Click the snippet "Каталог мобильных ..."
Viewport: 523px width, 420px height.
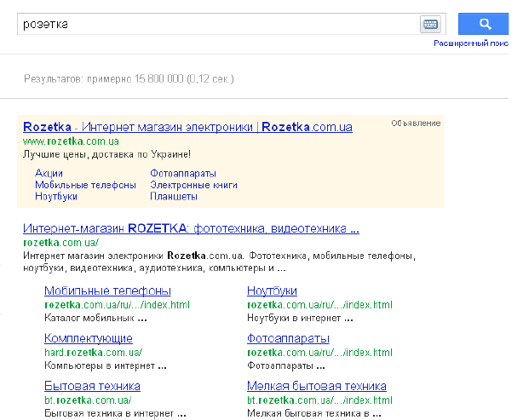coord(95,318)
